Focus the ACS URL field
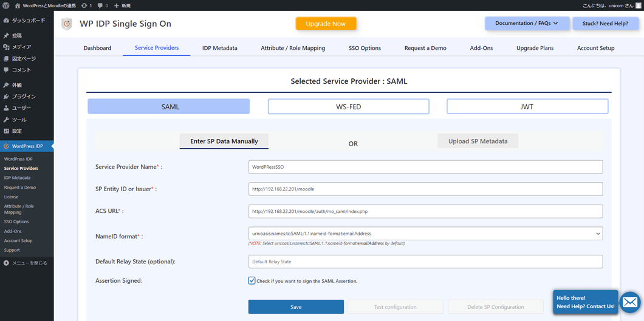644x321 pixels. 425,211
